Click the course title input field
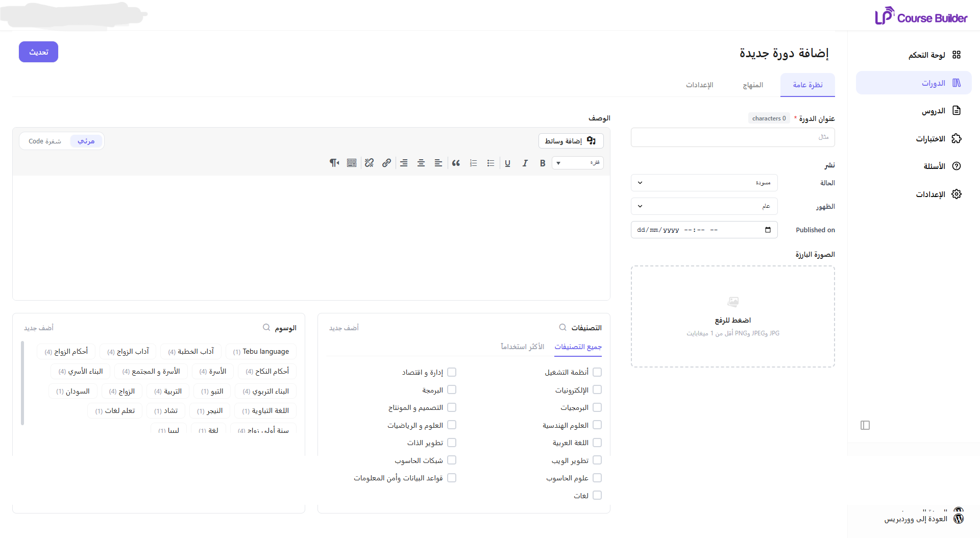Viewport: 980px width, 538px height. coord(732,137)
